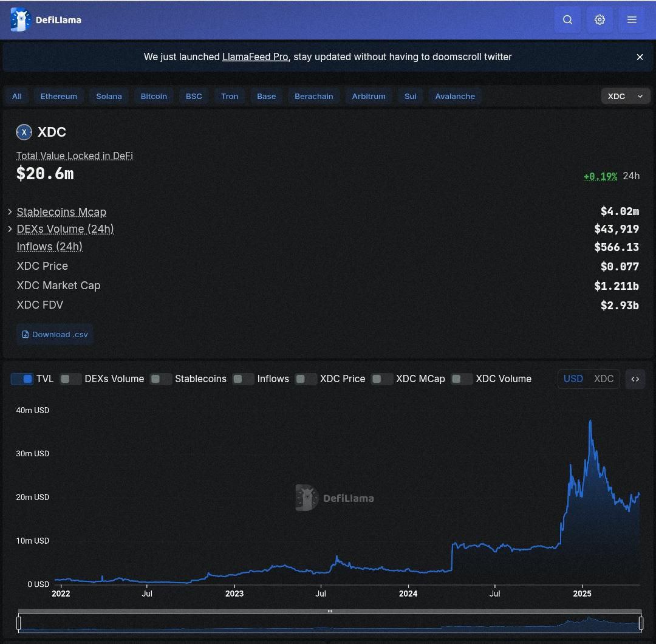Click the range slider top grip bar
The width and height of the screenshot is (656, 644).
[x=330, y=611]
